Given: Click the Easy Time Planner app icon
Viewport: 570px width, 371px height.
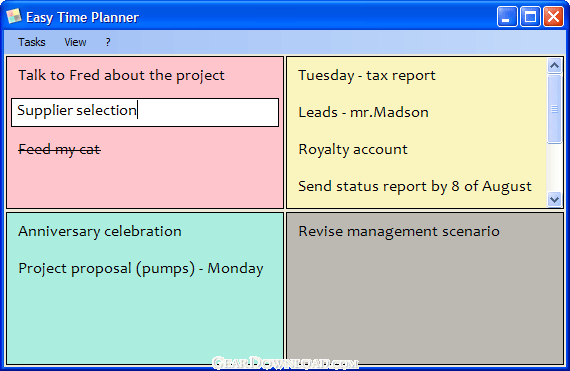Looking at the screenshot, I should point(13,16).
